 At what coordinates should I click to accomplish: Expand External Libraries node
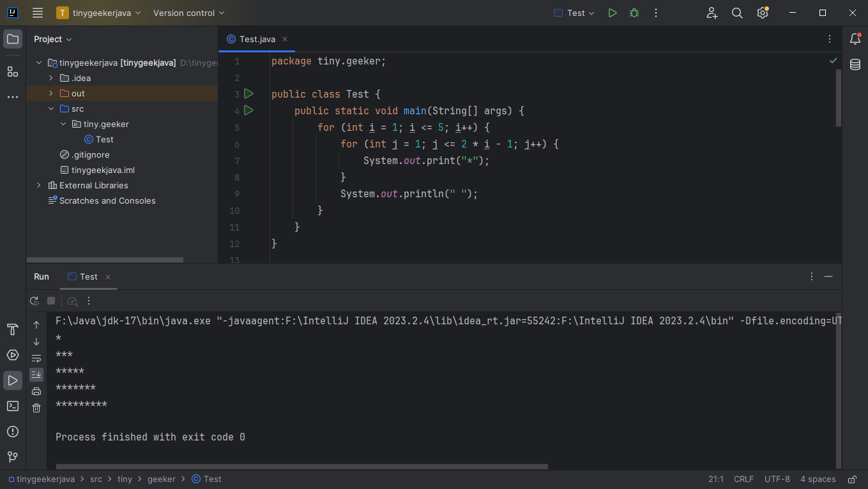tap(39, 185)
